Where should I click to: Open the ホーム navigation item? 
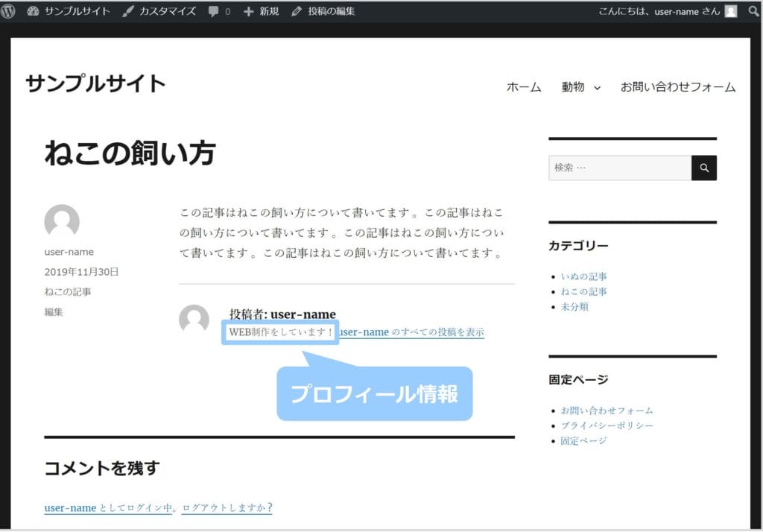pos(524,87)
